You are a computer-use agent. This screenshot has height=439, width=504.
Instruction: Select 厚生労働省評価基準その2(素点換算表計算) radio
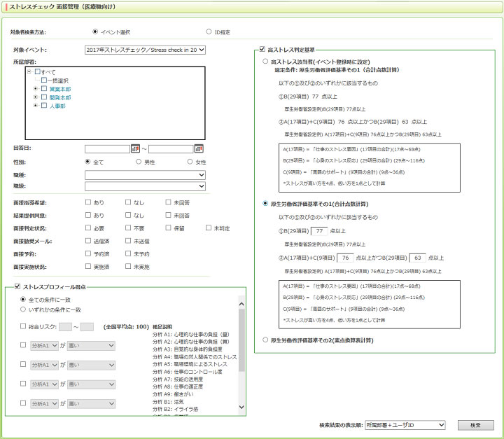265,340
